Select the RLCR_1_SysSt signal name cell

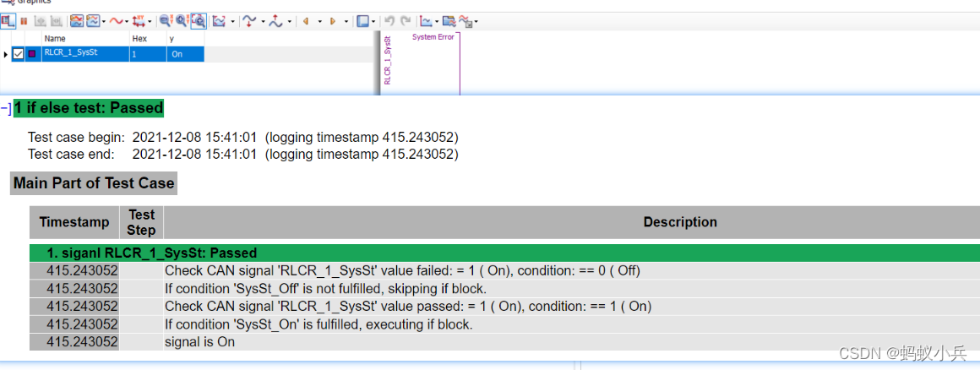coord(85,54)
